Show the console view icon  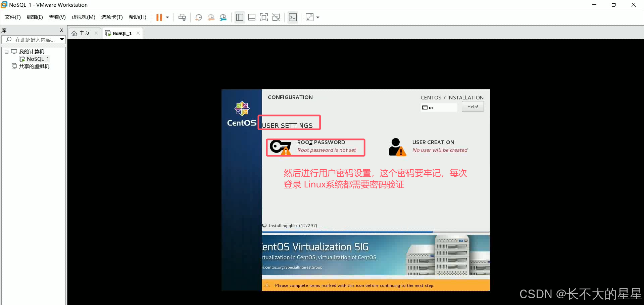[293, 17]
